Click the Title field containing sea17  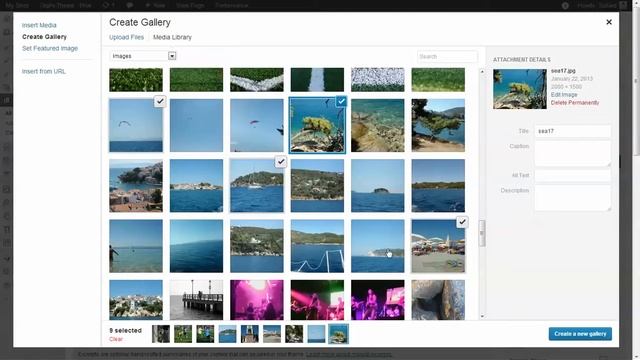(x=573, y=131)
